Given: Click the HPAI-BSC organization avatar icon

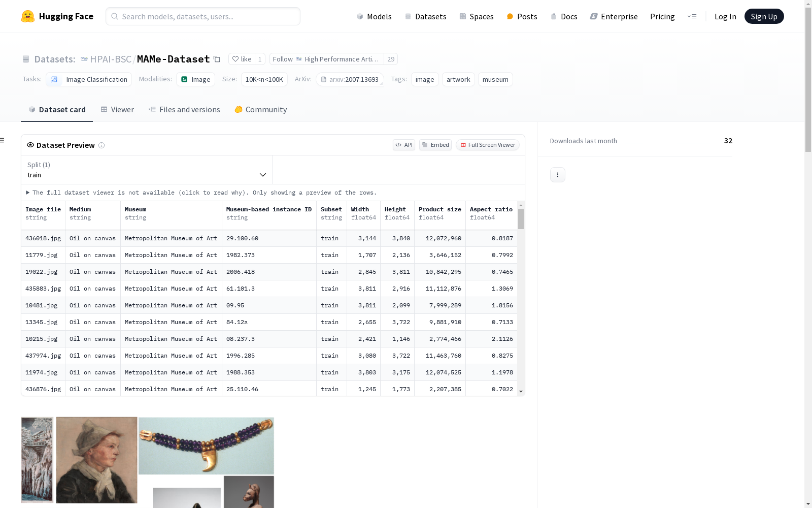Looking at the screenshot, I should click(x=84, y=59).
